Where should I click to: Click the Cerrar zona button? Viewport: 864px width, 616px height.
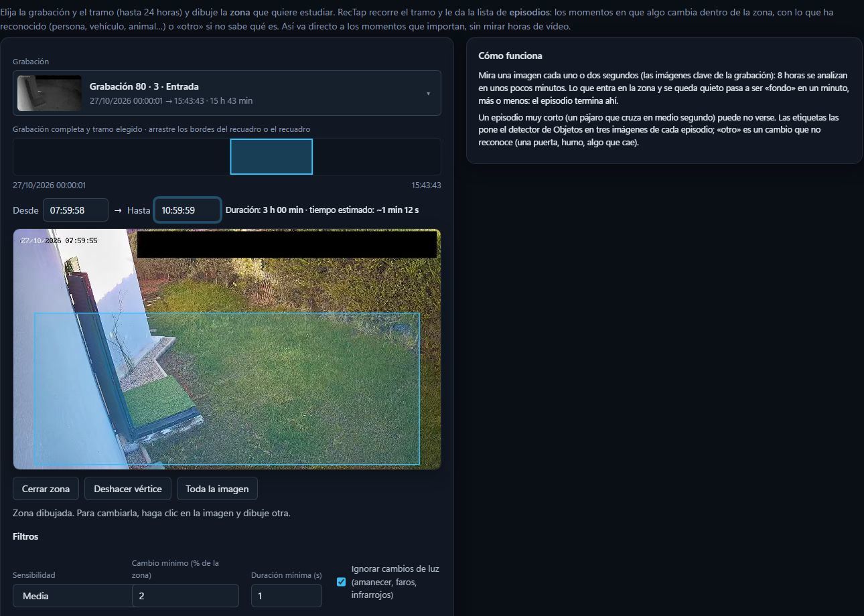pos(46,489)
